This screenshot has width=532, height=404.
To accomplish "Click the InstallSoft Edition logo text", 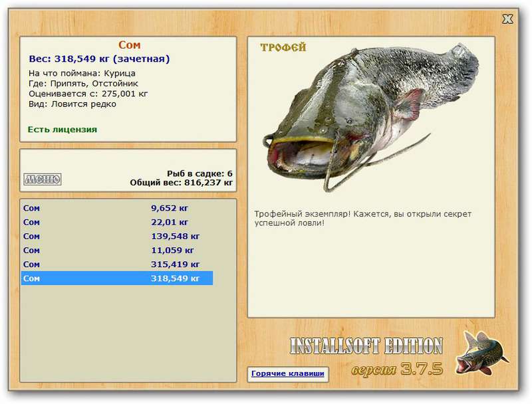I will pos(366,346).
